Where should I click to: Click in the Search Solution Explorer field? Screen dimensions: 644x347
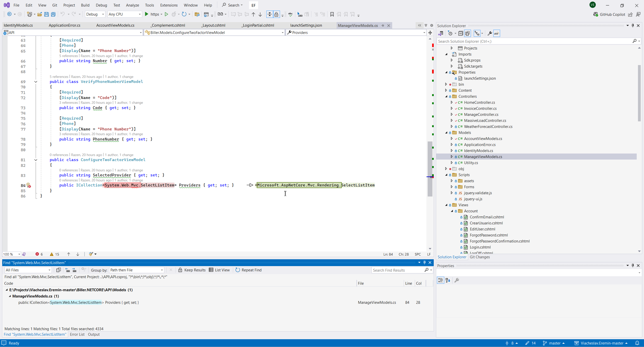pyautogui.click(x=533, y=41)
